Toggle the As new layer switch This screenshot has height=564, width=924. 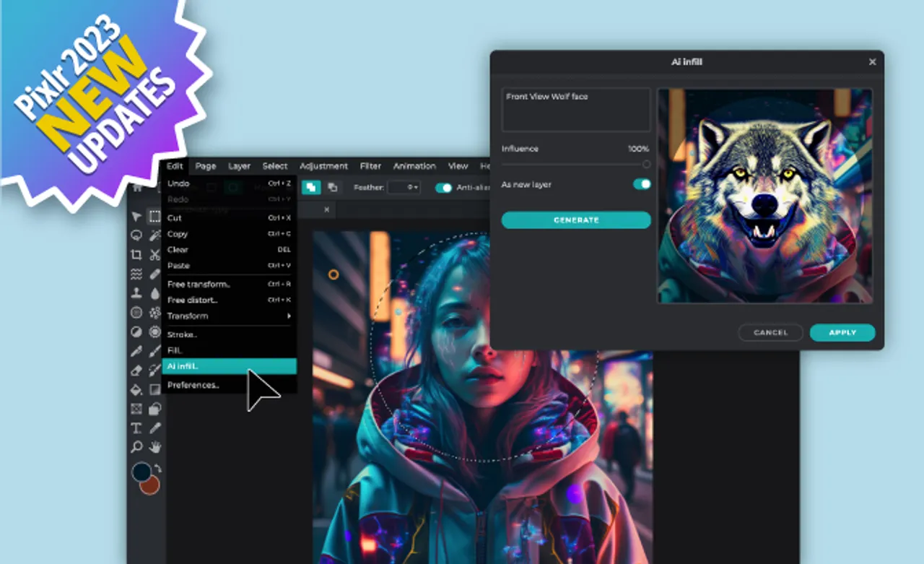pos(642,184)
